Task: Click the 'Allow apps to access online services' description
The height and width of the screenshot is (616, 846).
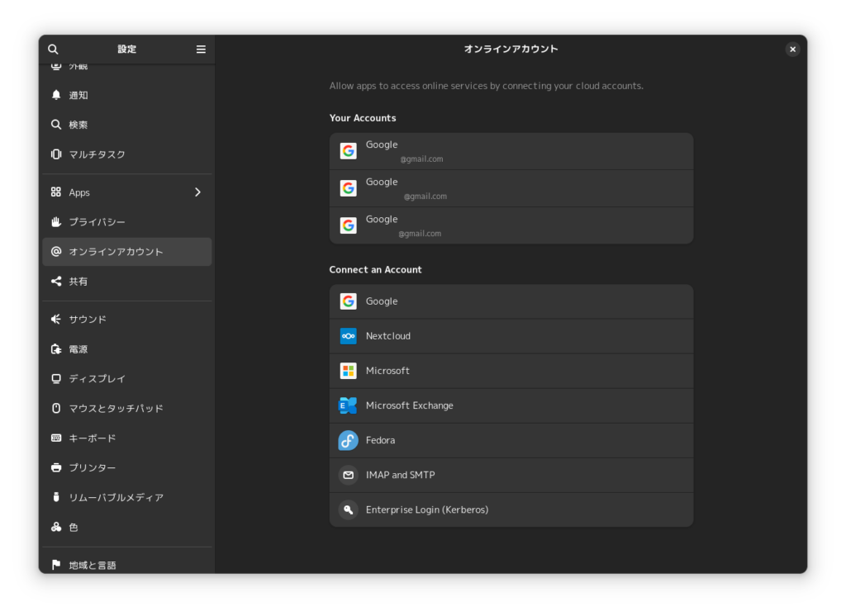Action: point(486,86)
